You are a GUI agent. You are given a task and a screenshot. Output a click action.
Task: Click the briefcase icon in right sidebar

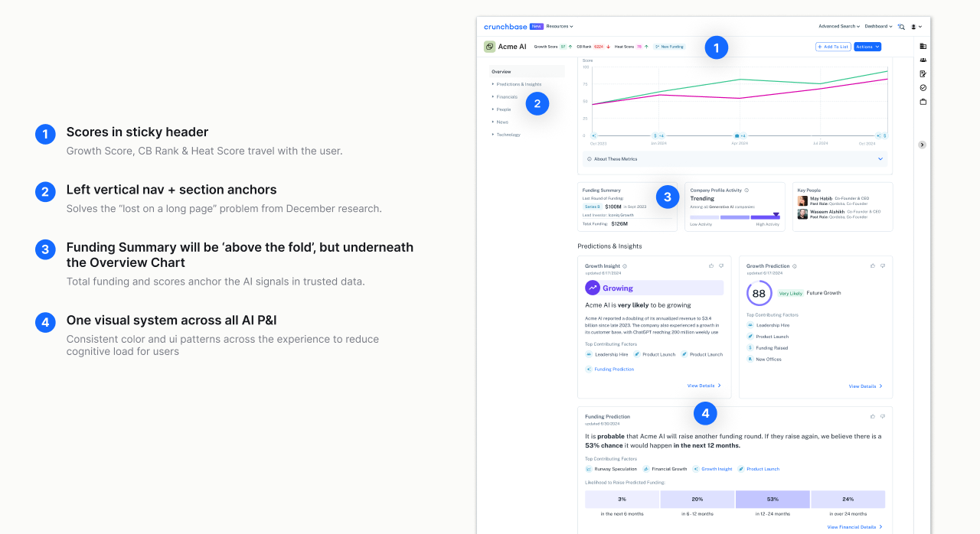coord(923,102)
